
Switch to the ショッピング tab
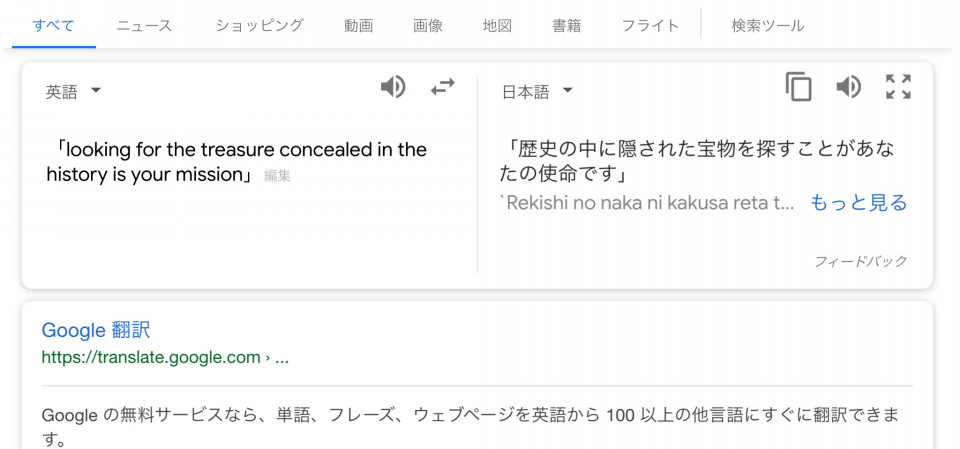pos(259,26)
